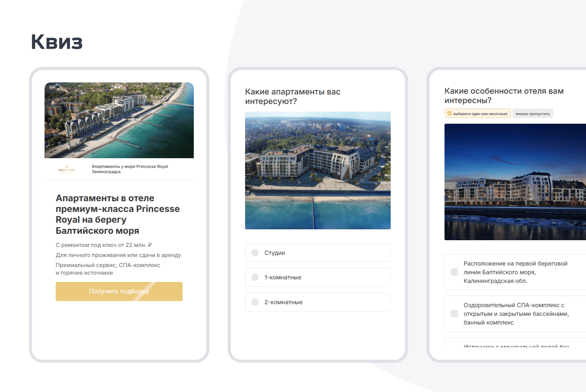
Task: Click the Апартаменты у моря Princesse Royal caption
Action: (x=130, y=169)
